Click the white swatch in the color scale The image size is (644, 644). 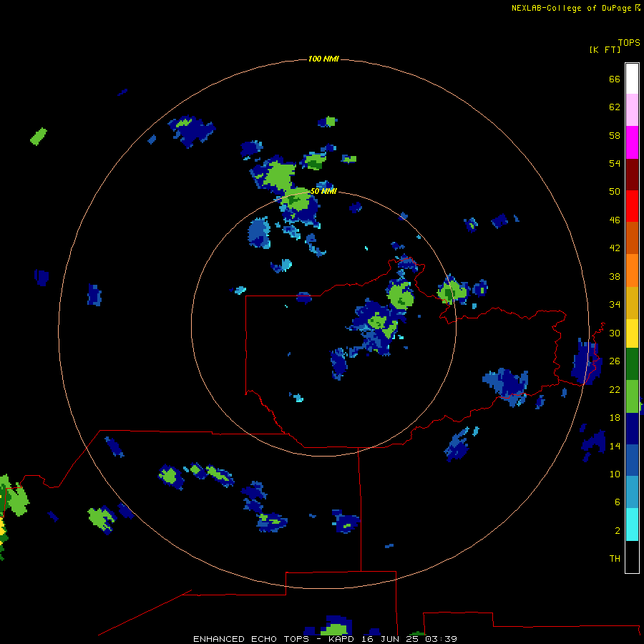pyautogui.click(x=632, y=79)
